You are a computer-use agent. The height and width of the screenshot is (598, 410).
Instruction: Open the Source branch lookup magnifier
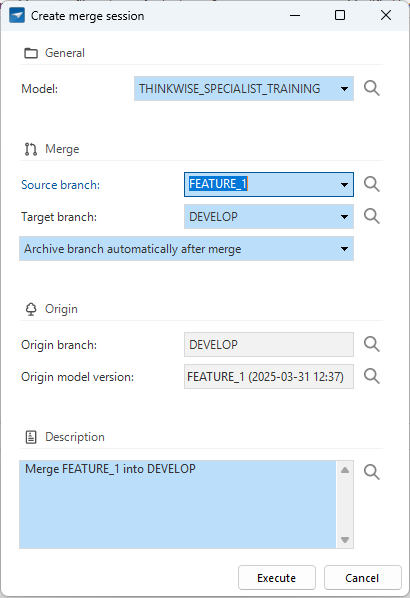[371, 184]
